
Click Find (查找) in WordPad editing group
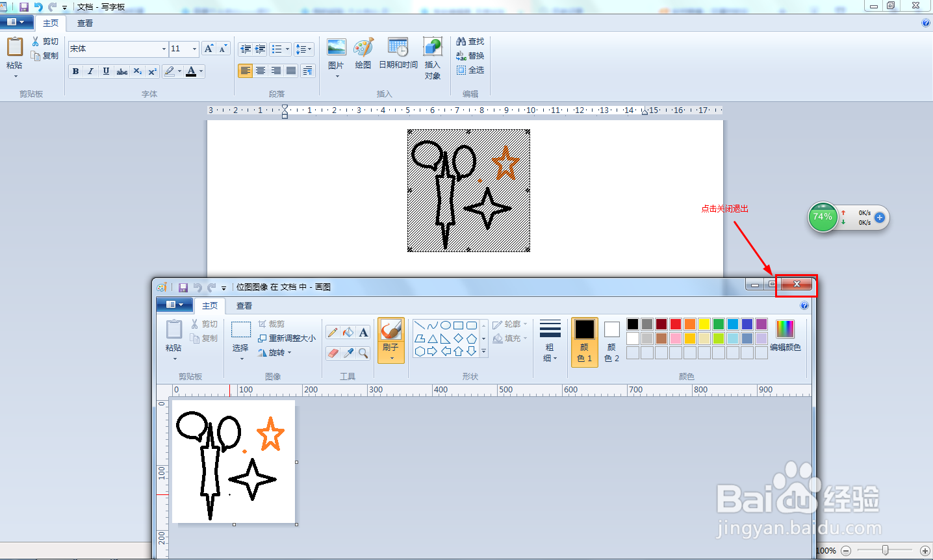pyautogui.click(x=470, y=41)
